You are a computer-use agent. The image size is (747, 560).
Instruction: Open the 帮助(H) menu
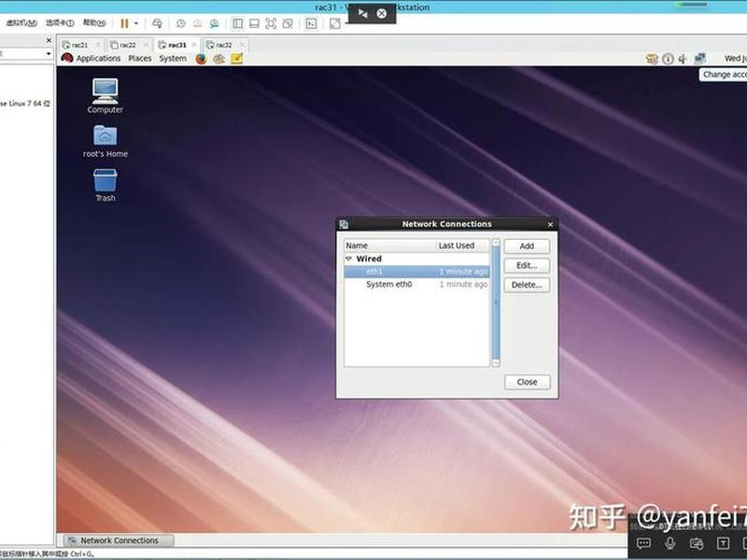pos(94,22)
